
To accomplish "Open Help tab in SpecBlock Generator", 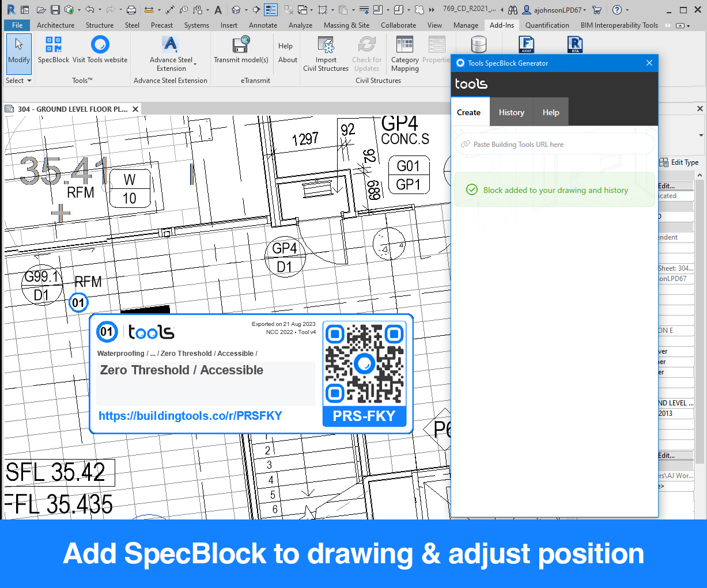I will point(551,112).
